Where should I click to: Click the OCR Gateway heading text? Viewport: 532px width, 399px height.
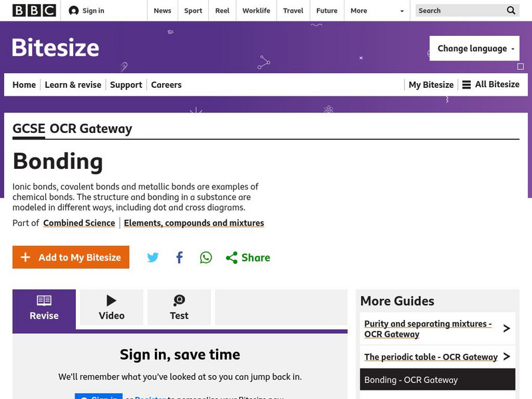[91, 128]
